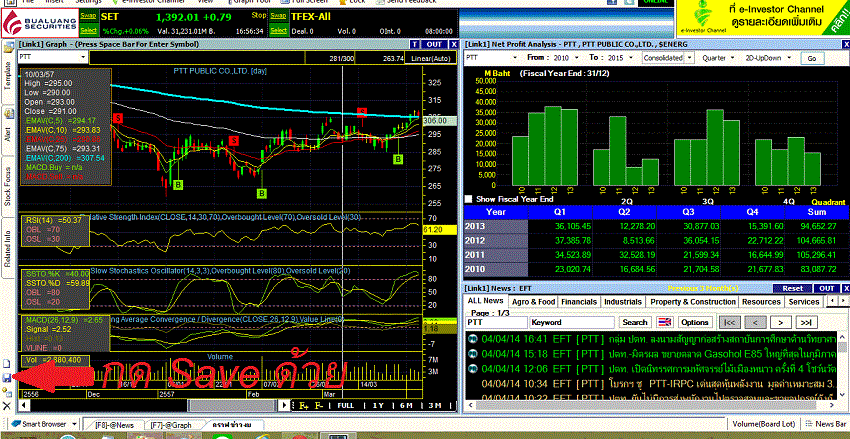
Task: Click the Swap button beside SET
Action: pos(88,16)
